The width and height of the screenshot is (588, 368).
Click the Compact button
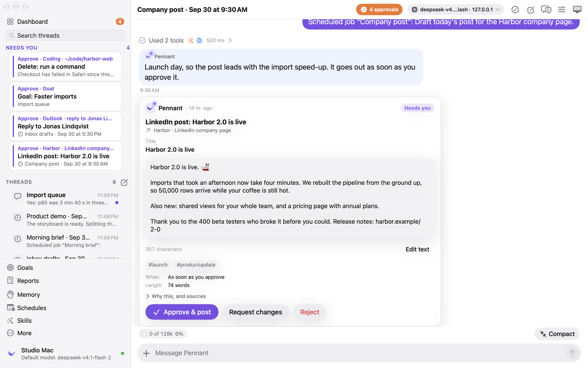click(x=557, y=334)
